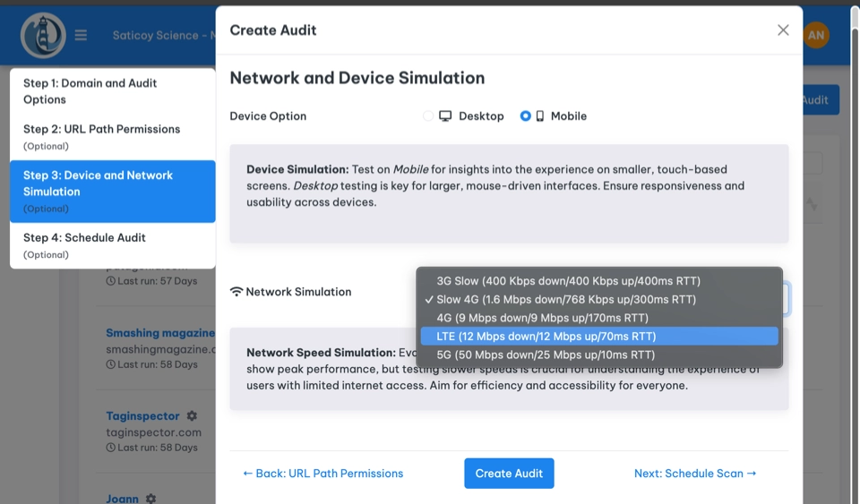Screen dimensions: 860x504
Task: Select the 4G 9 Mbps option
Action: click(x=542, y=318)
